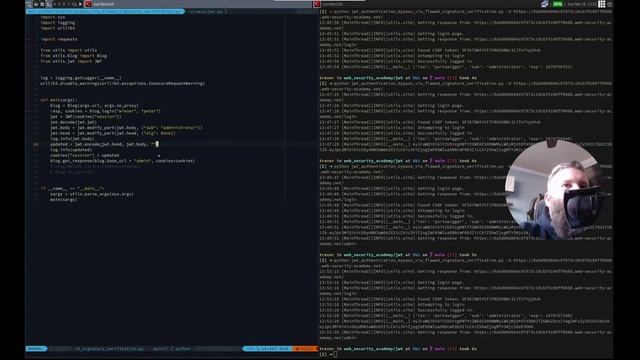The width and height of the screenshot is (640, 360).
Task: Click the circular icon at the top-left panel
Action: coord(36,4)
